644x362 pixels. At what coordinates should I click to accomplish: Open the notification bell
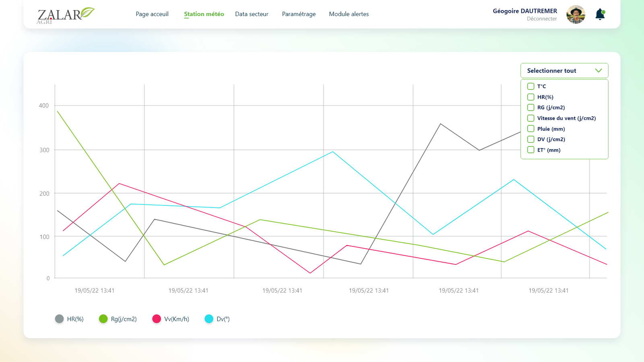tap(600, 14)
